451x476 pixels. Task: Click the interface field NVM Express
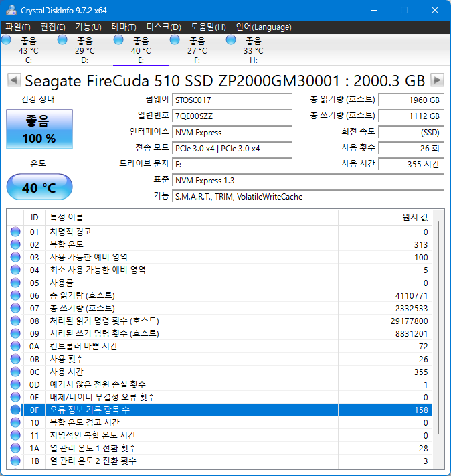232,132
